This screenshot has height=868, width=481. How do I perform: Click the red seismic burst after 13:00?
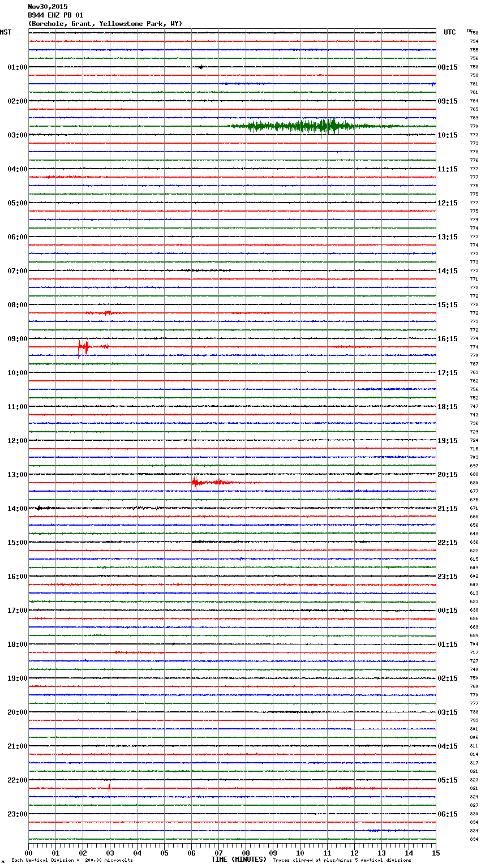coord(212,483)
